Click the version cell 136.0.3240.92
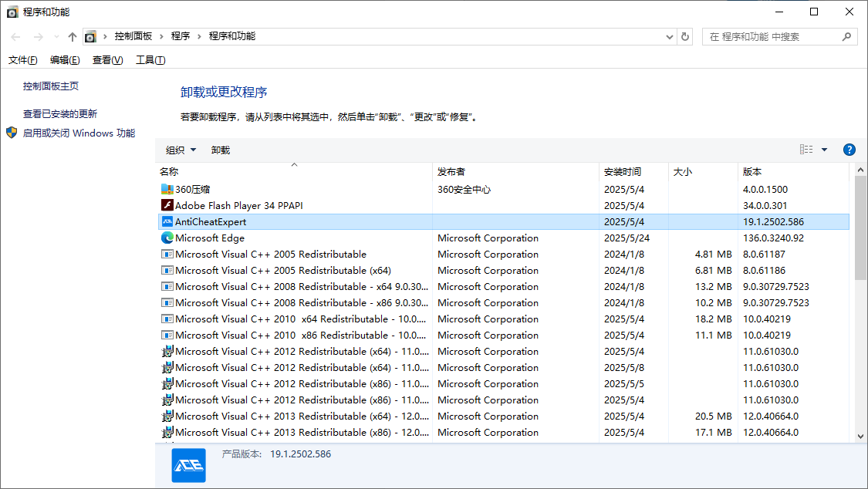This screenshot has height=489, width=868. [773, 238]
